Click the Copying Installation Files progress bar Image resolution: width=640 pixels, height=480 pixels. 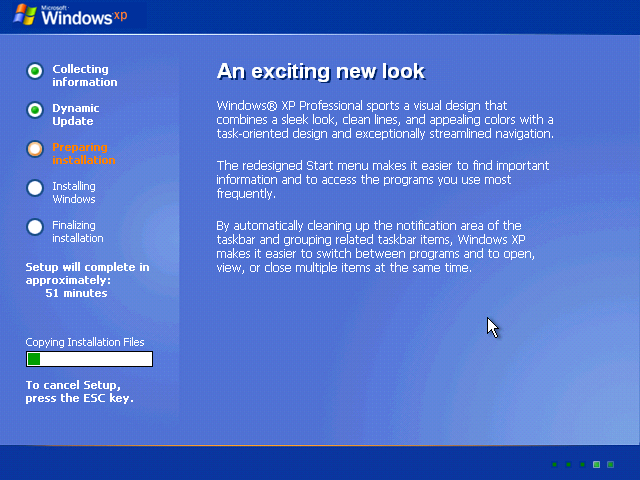pyautogui.click(x=89, y=359)
